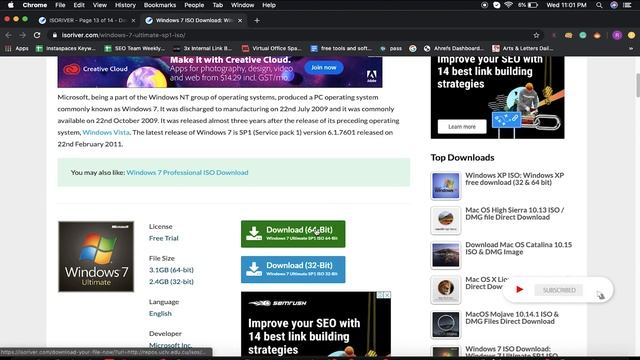640x360 pixels.
Task: Reload the current page
Action: click(x=37, y=35)
